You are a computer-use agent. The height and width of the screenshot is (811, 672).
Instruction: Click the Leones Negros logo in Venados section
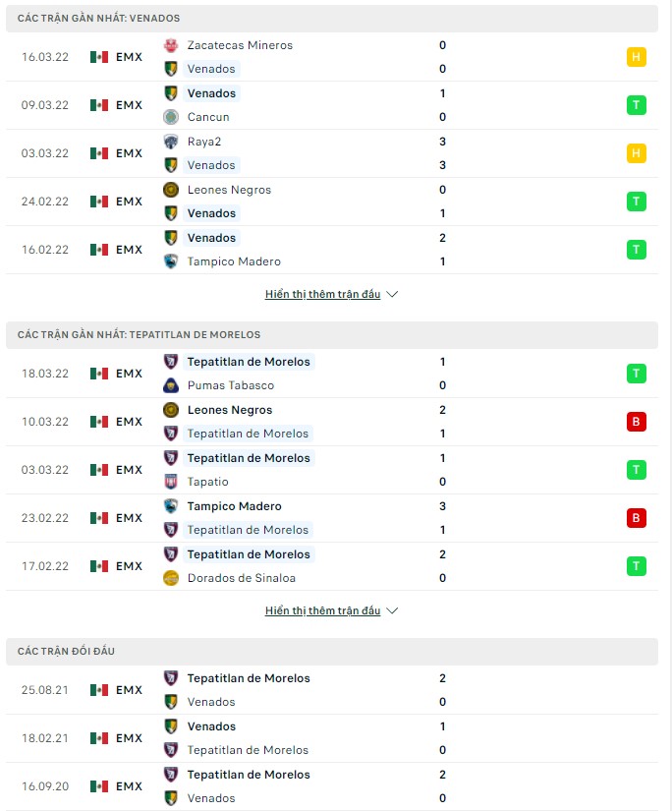171,190
